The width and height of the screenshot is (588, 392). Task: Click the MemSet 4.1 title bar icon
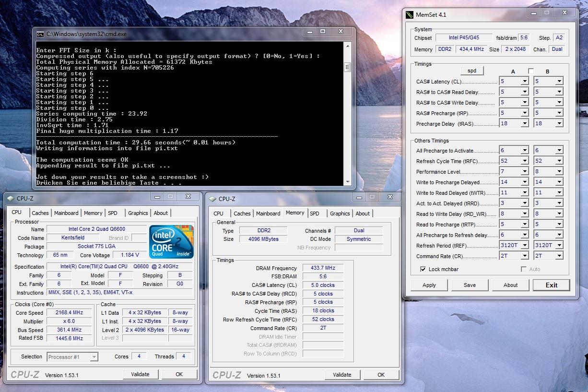(409, 14)
